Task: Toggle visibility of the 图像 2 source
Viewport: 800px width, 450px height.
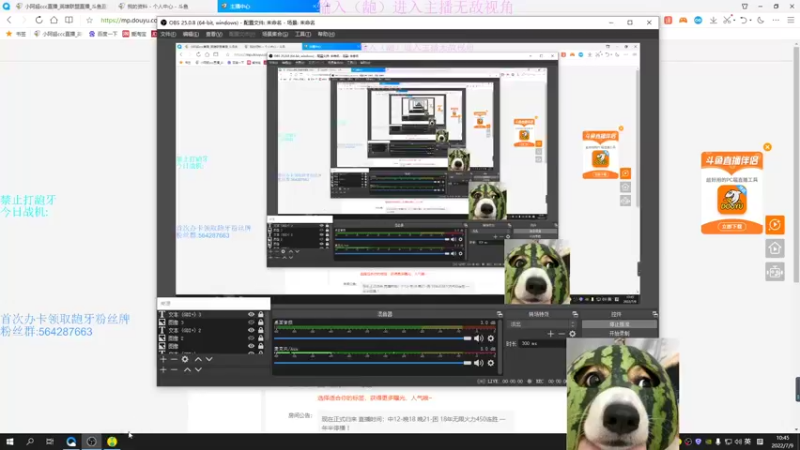Action: (251, 338)
